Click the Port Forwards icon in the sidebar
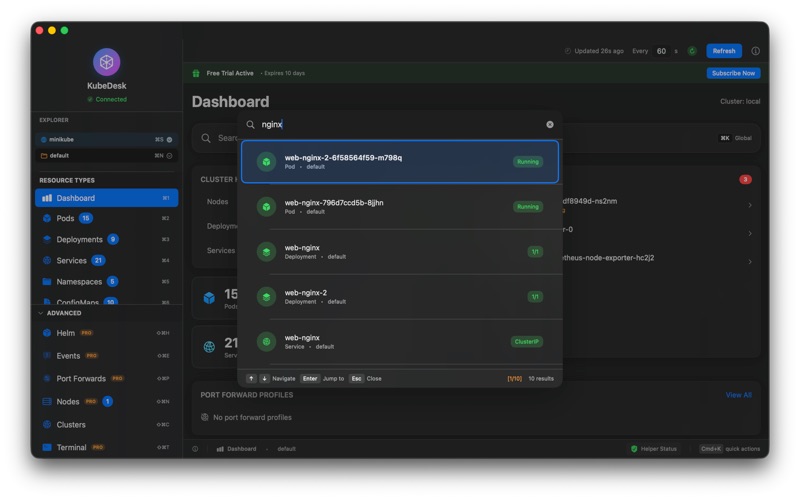 47,379
